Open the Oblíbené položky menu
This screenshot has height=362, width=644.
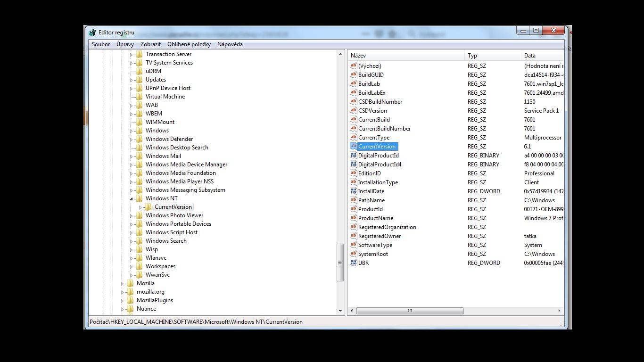point(189,44)
